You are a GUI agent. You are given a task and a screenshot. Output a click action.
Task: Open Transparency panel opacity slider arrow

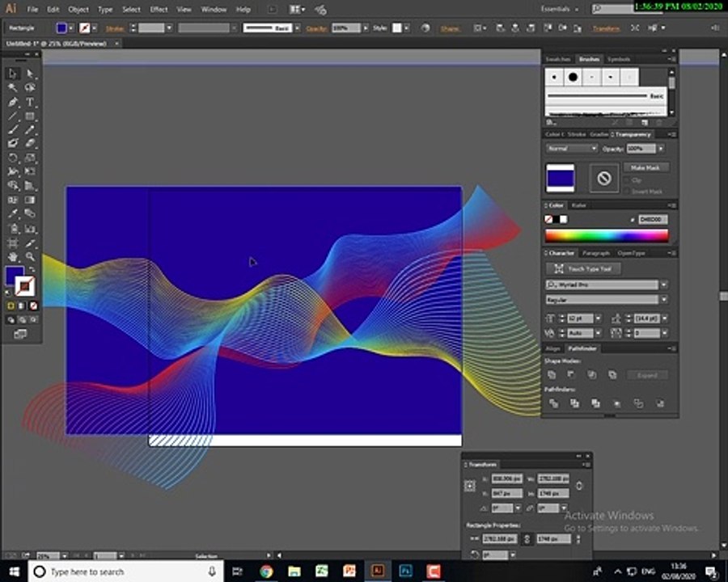pyautogui.click(x=661, y=149)
